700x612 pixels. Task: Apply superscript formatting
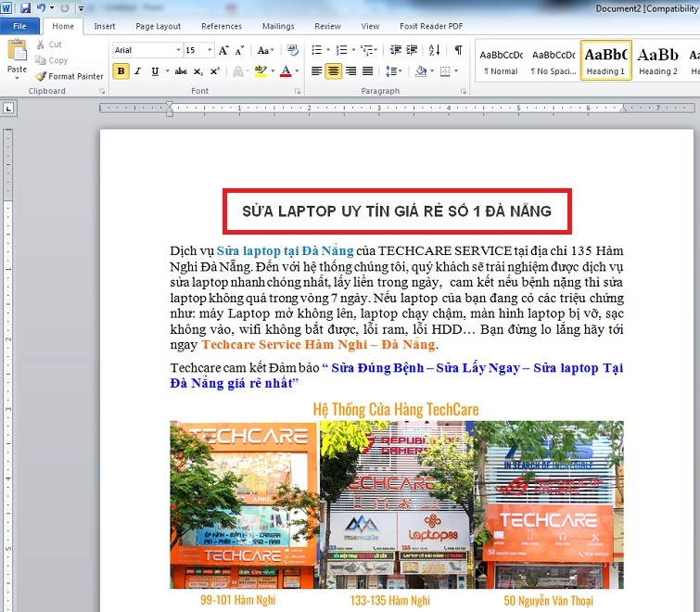215,71
